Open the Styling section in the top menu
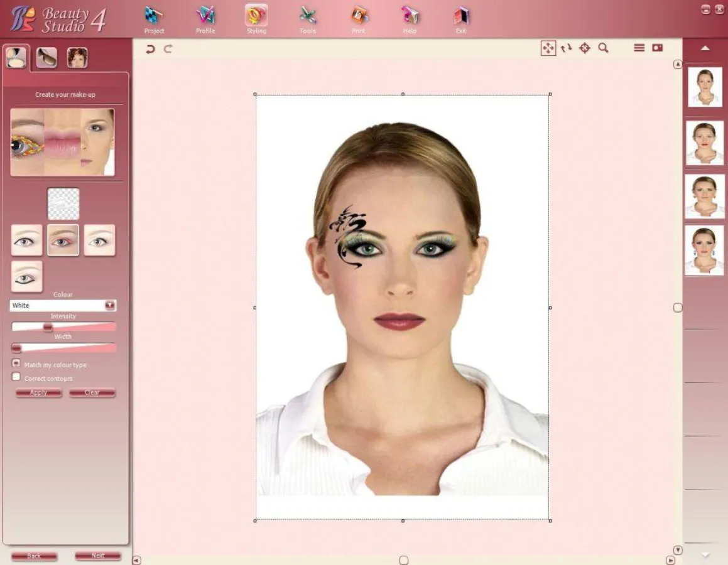 click(256, 19)
